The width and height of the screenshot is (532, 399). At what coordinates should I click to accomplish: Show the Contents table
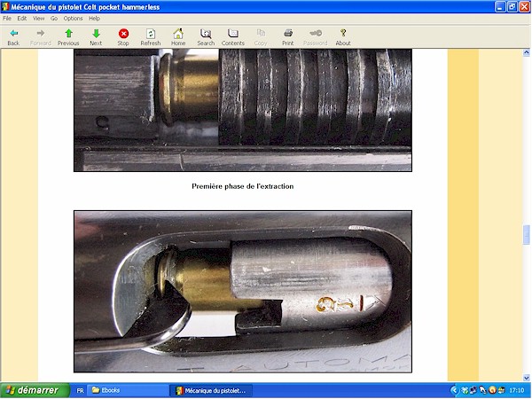232,37
